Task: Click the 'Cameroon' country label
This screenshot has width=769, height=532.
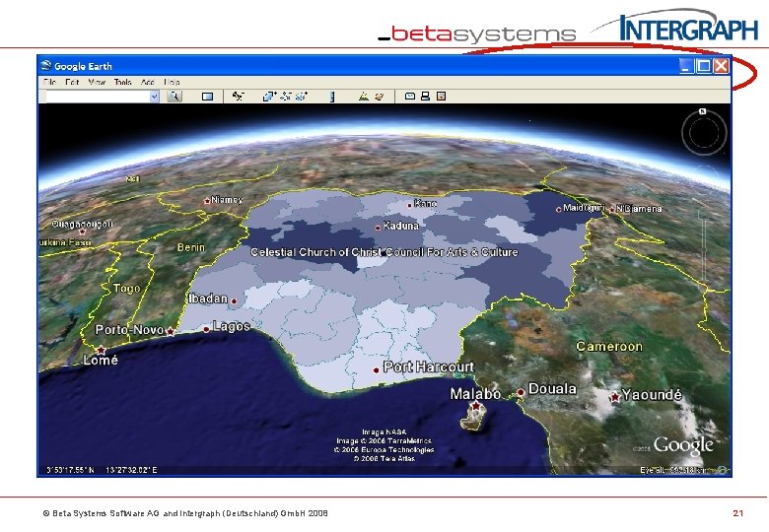Action: (x=609, y=347)
